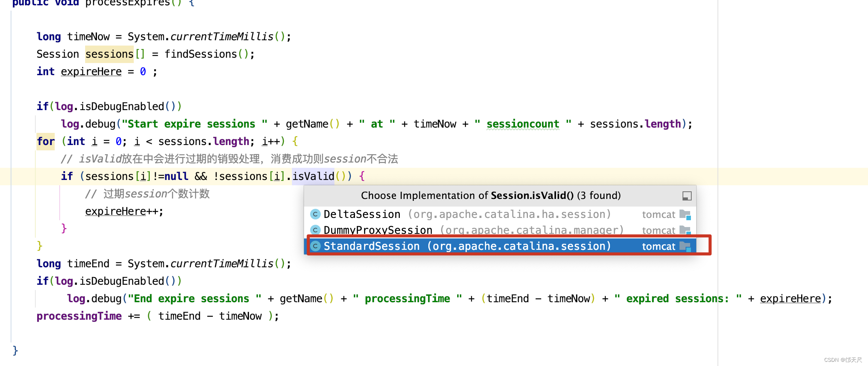Click Chinese comment about isValid expiry handling
The image size is (868, 366).
click(230, 159)
